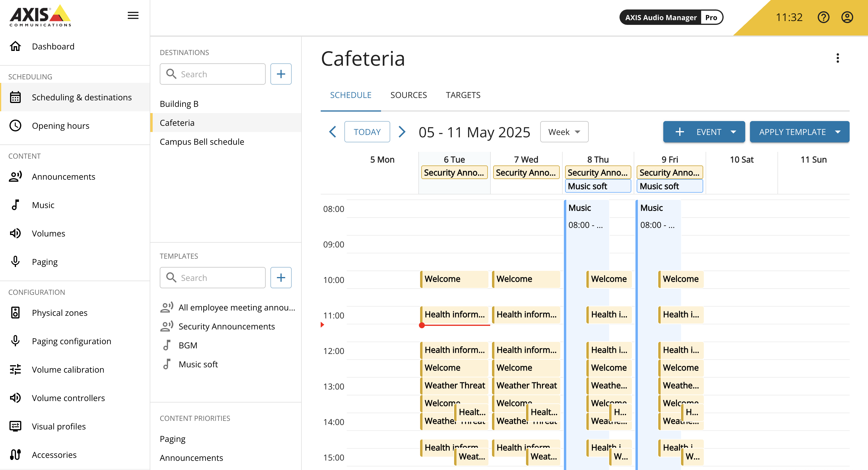Add a new template with plus button
This screenshot has height=470, width=868.
(x=281, y=278)
